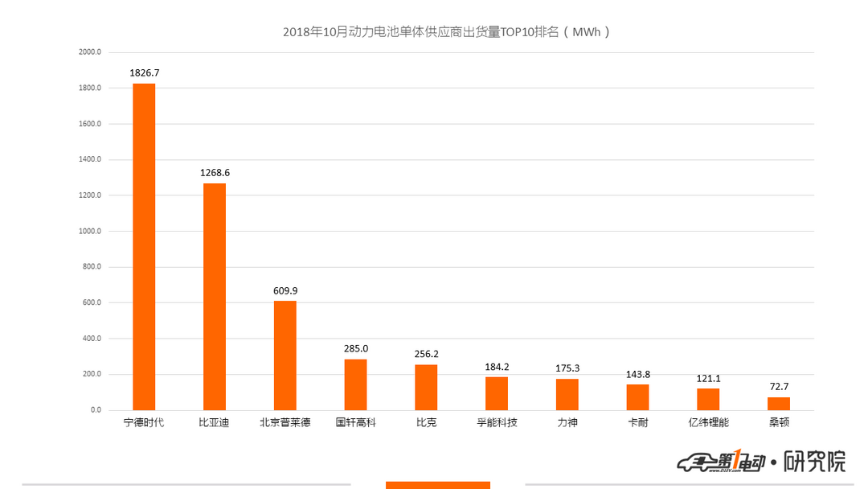Click the 孚能科技 bar
868x489 pixels.
tap(497, 394)
